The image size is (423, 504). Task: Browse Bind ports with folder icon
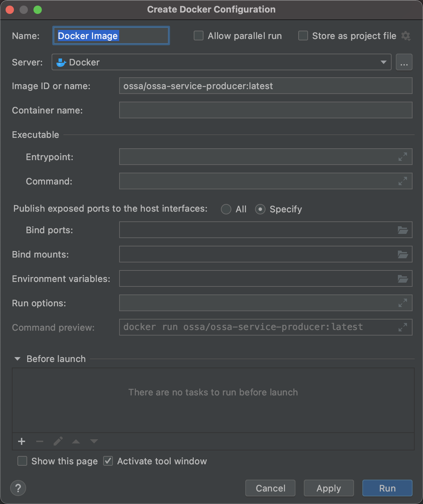pyautogui.click(x=403, y=230)
